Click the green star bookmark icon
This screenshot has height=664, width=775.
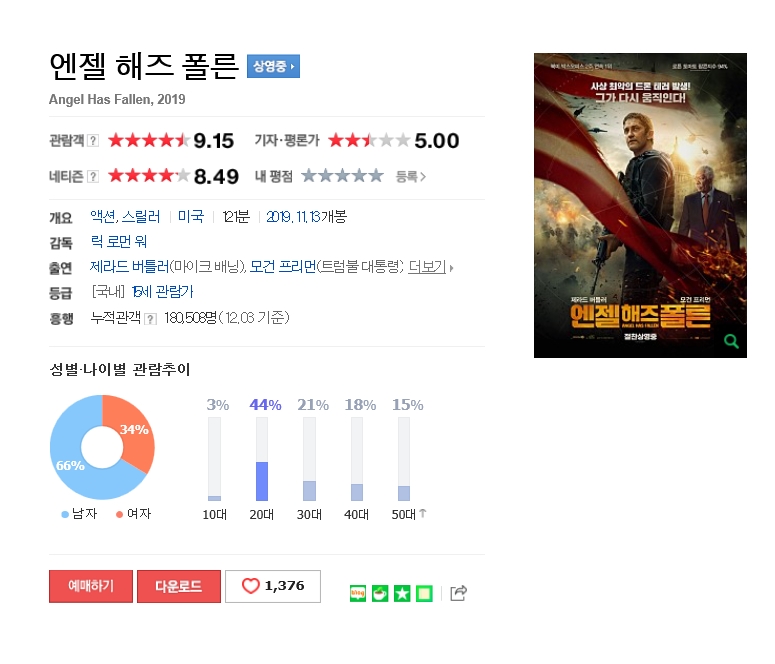point(402,593)
